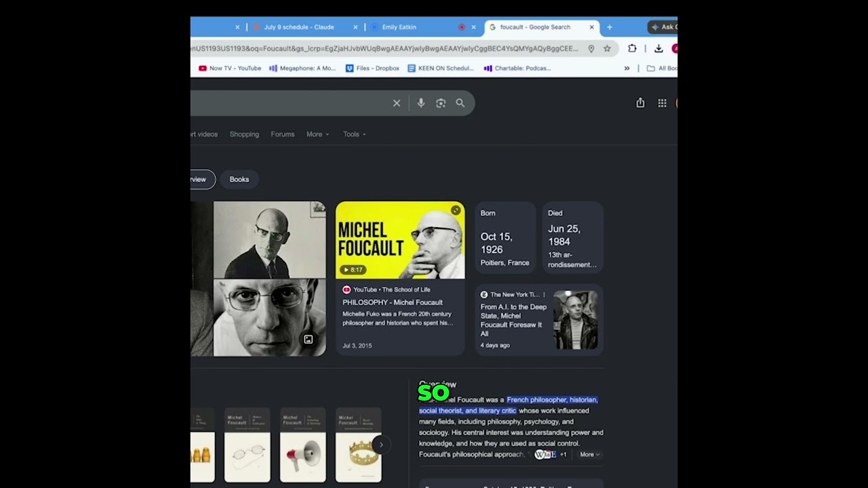Click the 'Jul 3, 2015' video date
Screen dimensions: 868x488
(x=357, y=346)
